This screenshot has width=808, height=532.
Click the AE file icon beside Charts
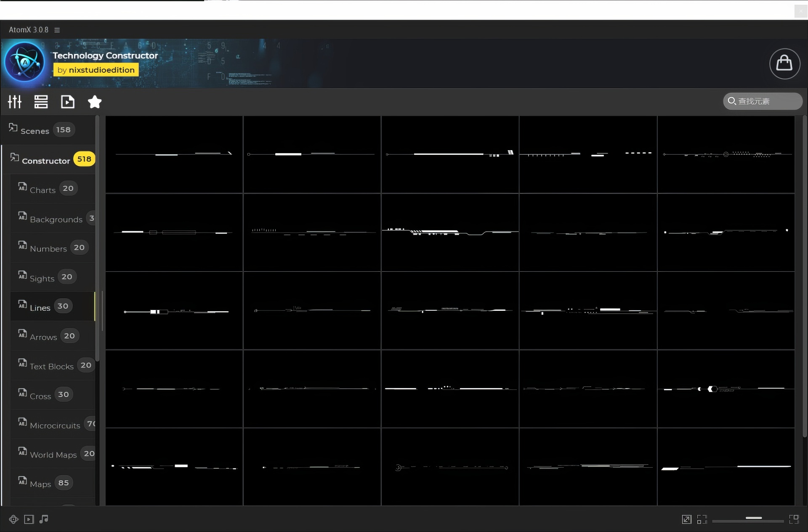click(22, 186)
